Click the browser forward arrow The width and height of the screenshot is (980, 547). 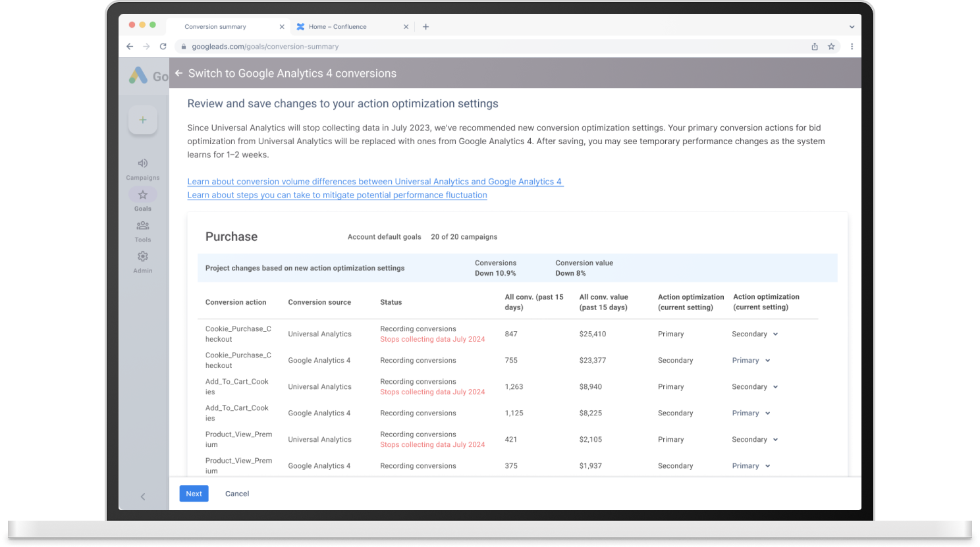146,47
